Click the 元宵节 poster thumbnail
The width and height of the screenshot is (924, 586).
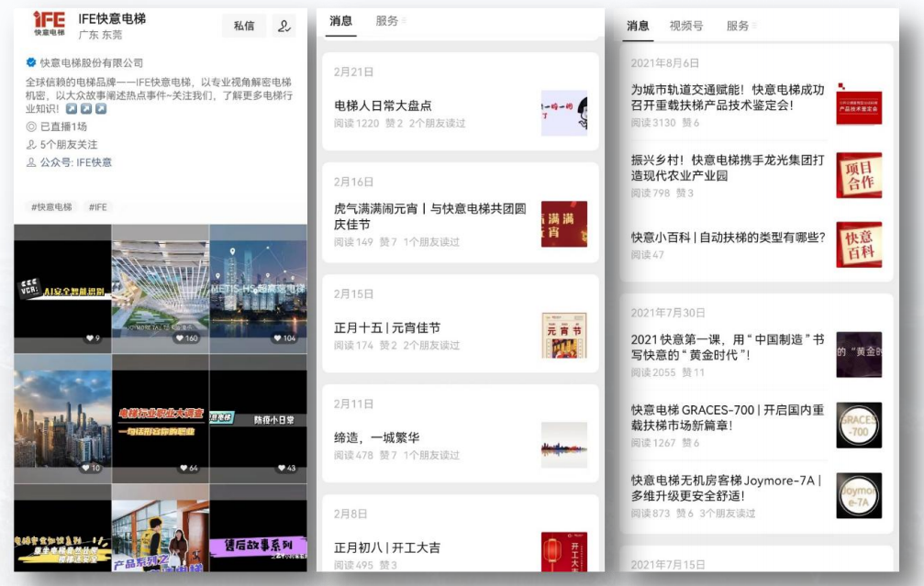click(564, 335)
